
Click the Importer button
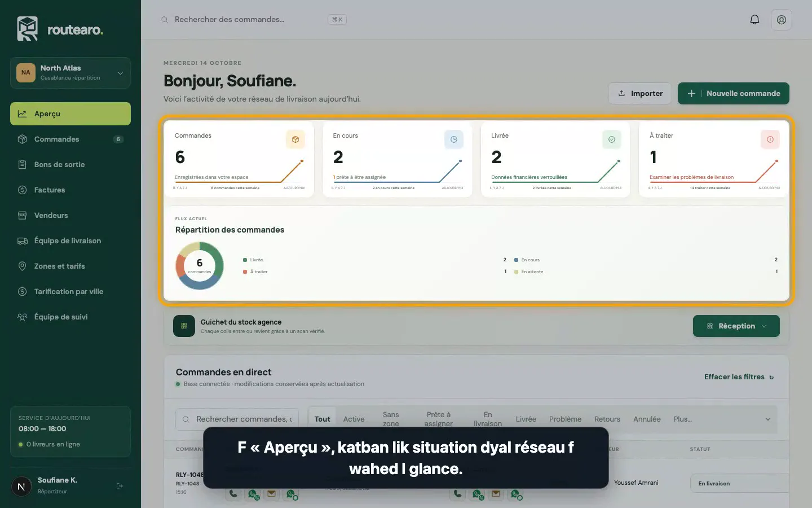[640, 94]
